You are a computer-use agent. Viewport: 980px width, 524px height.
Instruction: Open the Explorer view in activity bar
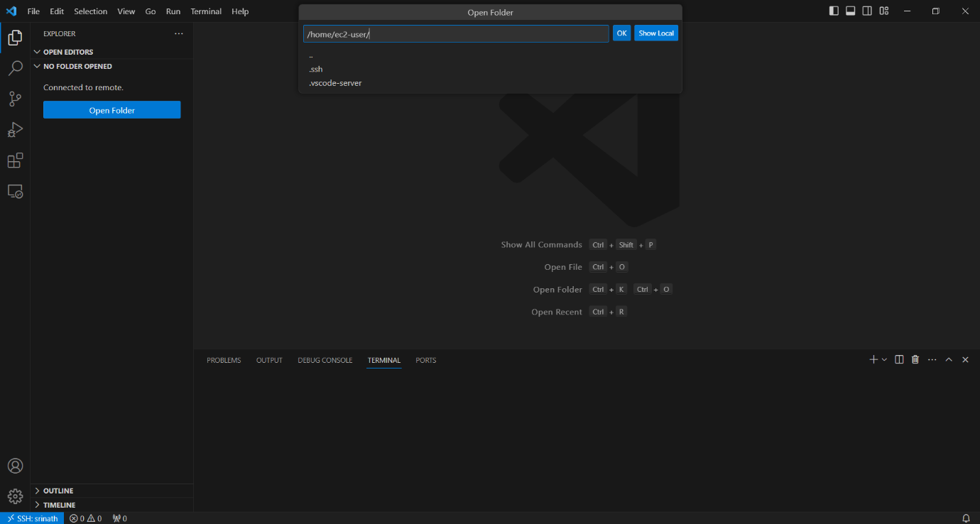(15, 38)
